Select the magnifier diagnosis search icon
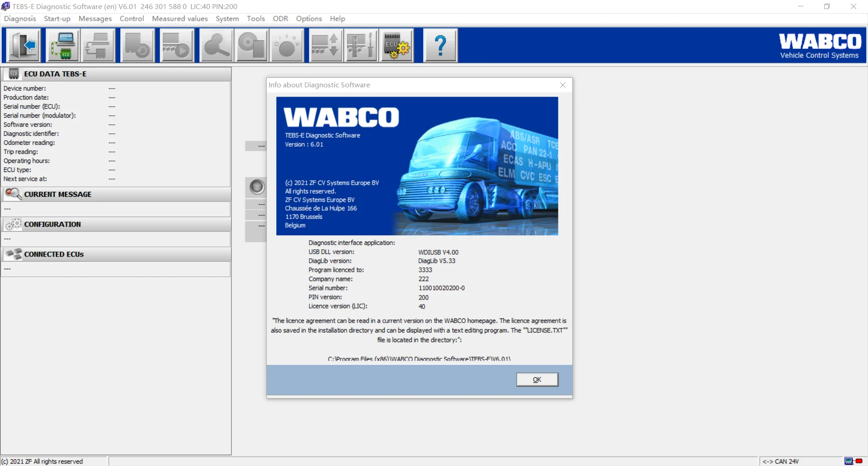868x466 pixels. [x=217, y=45]
